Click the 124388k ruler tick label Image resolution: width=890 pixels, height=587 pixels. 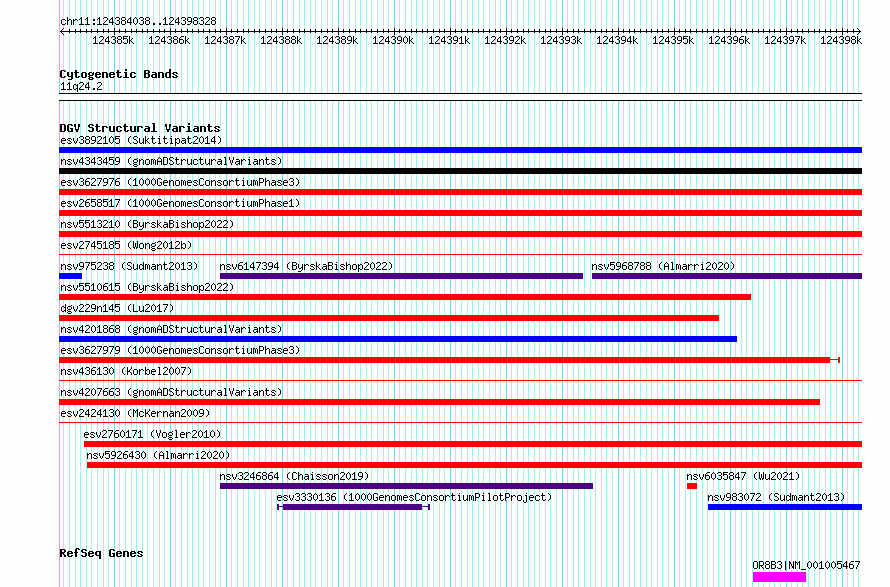point(281,41)
